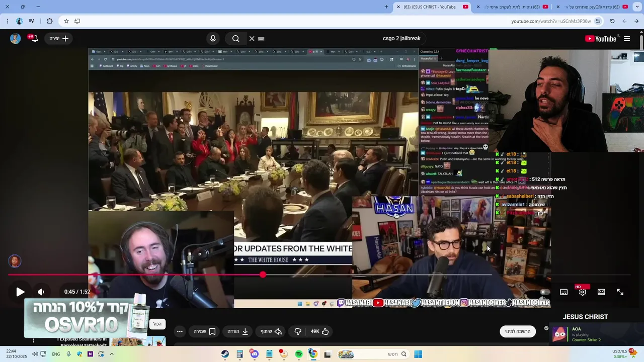The image size is (644, 362).
Task: Open YouTube notifications bell
Action: pyautogui.click(x=33, y=38)
